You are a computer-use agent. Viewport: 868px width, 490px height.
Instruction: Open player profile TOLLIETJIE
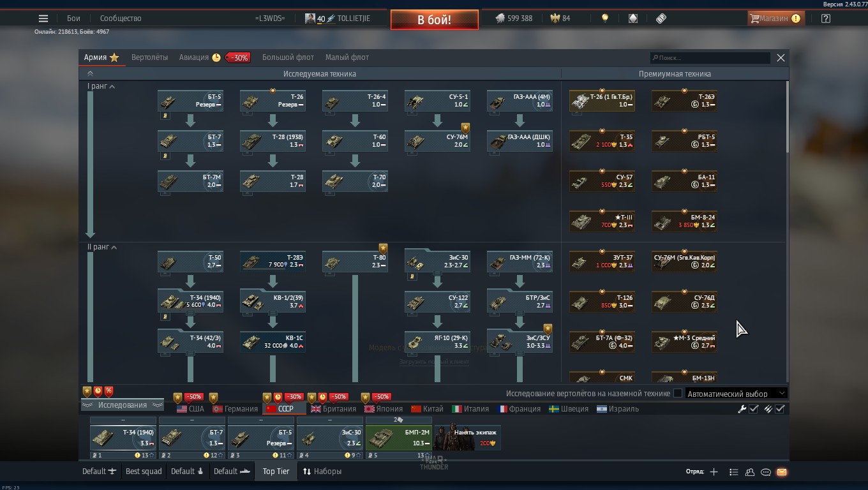click(x=338, y=19)
